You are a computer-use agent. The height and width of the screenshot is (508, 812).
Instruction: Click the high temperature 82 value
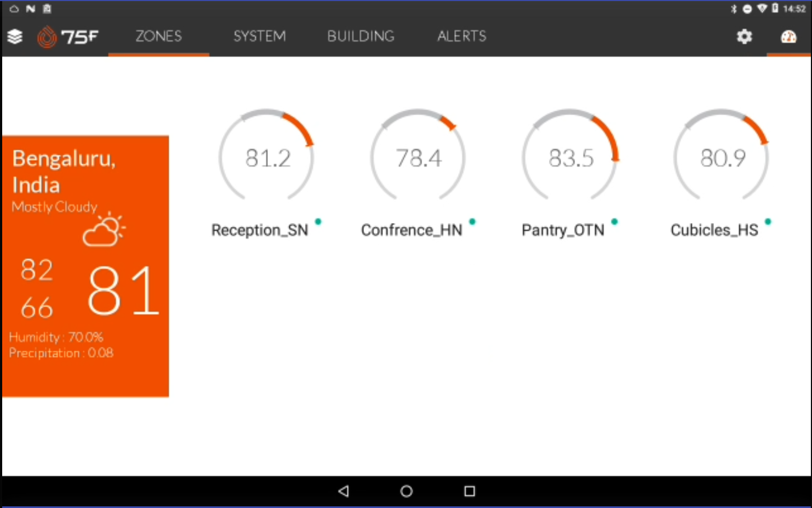(37, 270)
